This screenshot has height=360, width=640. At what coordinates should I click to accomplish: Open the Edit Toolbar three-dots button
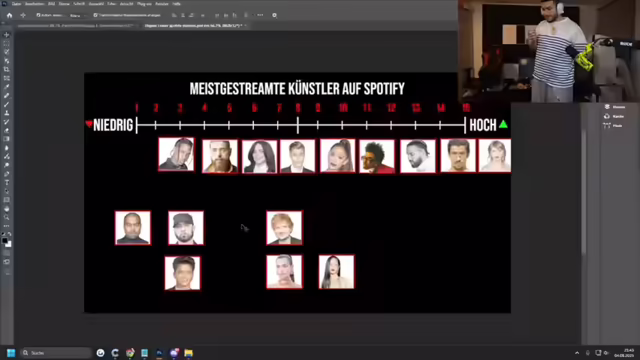7,226
